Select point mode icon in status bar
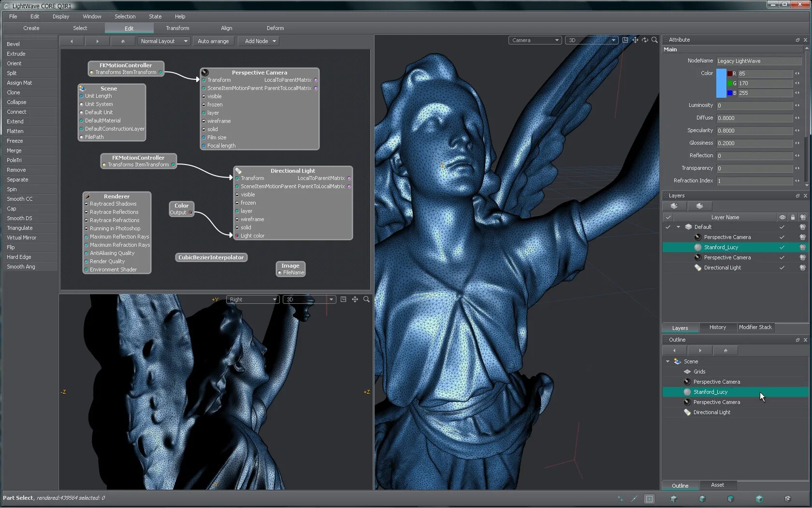812x508 pixels. [x=621, y=499]
